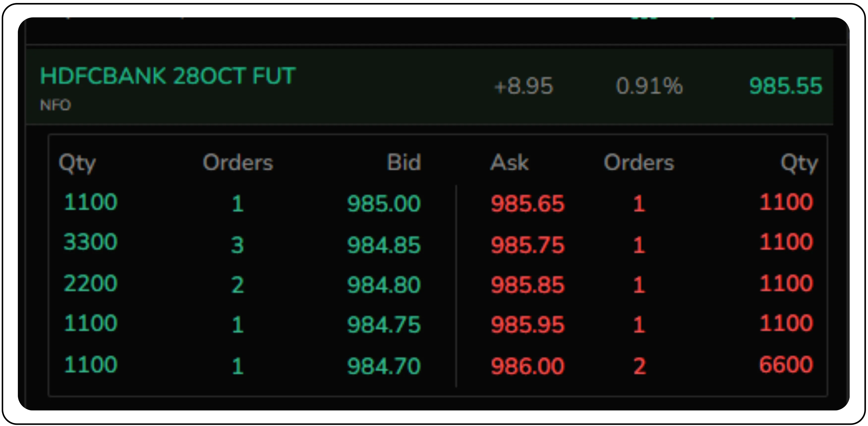Select the lowest bid price 984.70
The image size is (868, 426).
pos(384,366)
